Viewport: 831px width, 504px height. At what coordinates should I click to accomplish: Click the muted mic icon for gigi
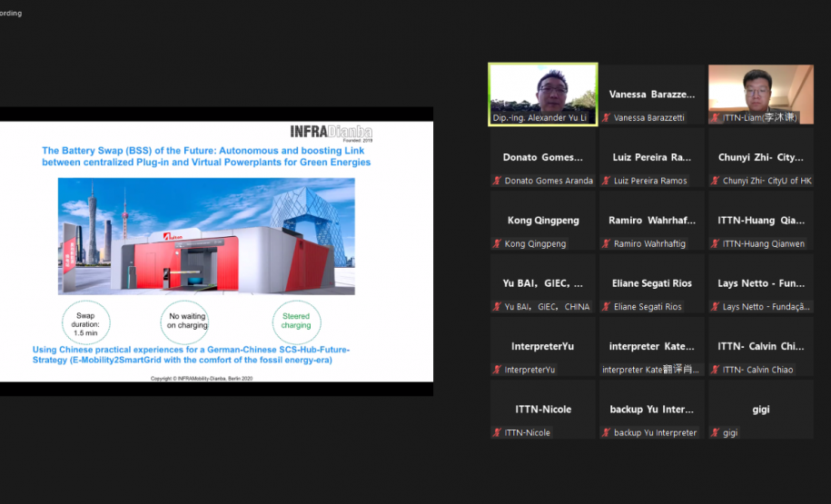715,432
